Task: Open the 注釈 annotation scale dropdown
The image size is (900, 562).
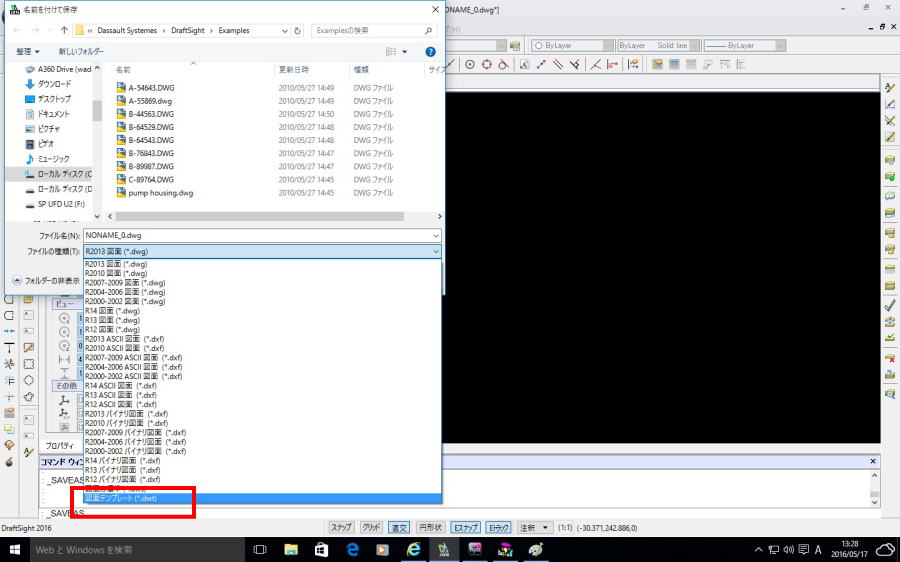Action: pos(535,528)
